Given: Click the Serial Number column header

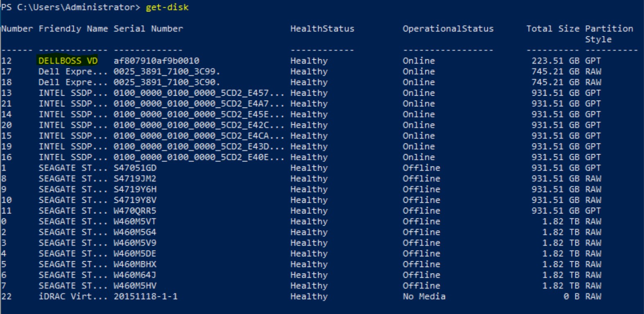Looking at the screenshot, I should tap(148, 29).
